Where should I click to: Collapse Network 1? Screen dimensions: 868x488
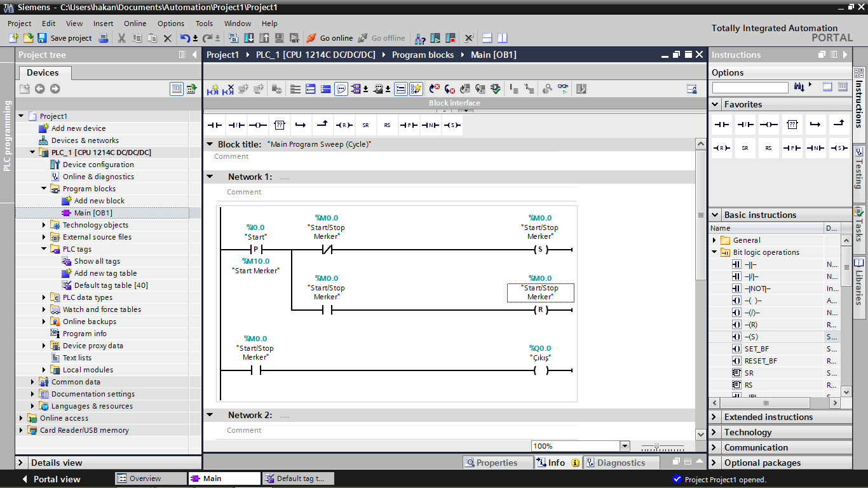(210, 177)
